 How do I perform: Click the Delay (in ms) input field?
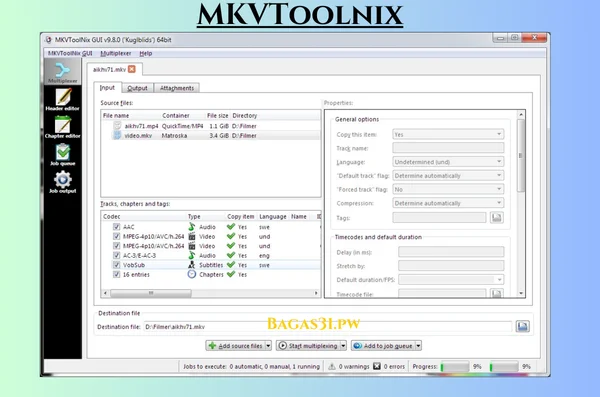point(451,252)
